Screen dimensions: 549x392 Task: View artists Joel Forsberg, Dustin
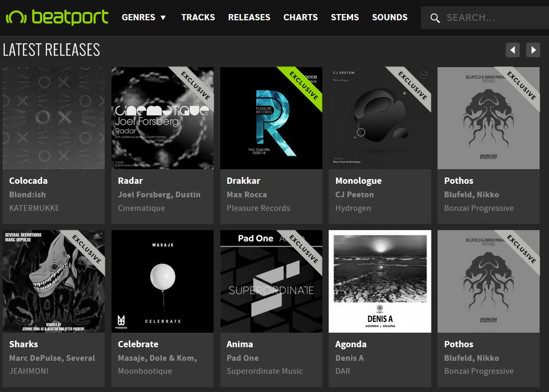pos(159,195)
